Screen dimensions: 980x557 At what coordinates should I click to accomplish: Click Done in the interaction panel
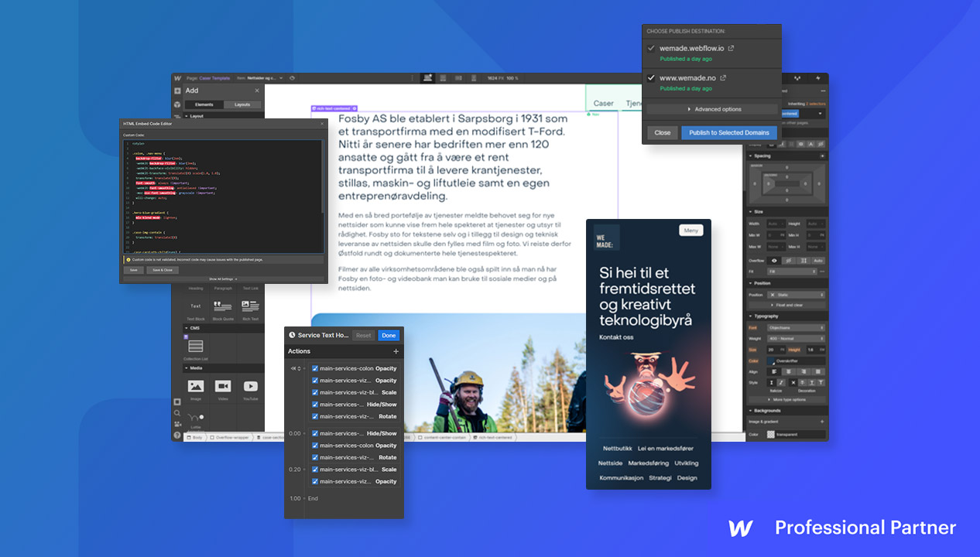389,335
